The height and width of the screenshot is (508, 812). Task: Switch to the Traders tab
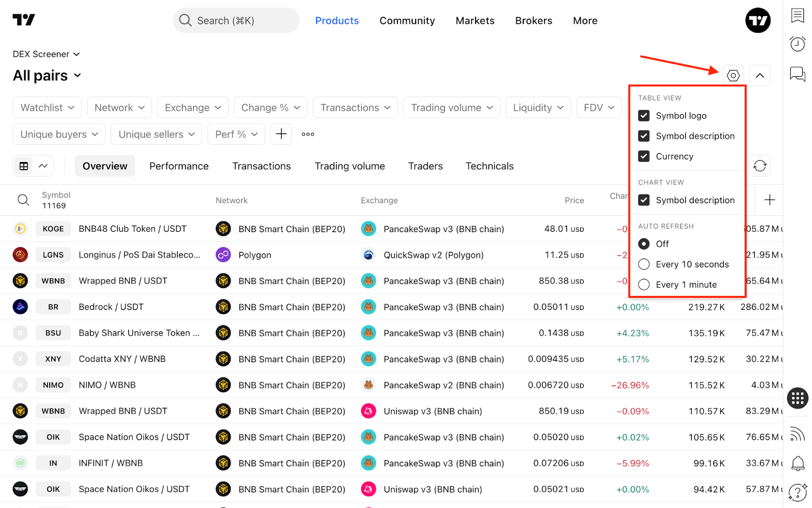[425, 166]
